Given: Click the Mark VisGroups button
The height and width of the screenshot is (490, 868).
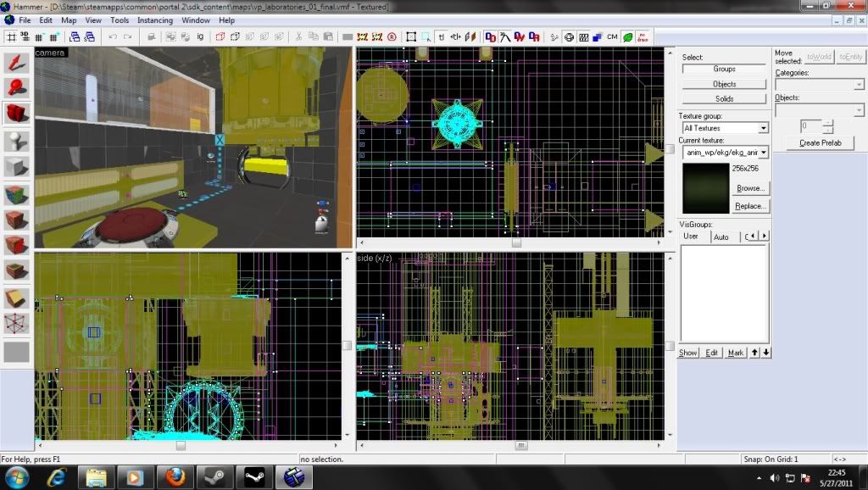Looking at the screenshot, I should tap(736, 353).
